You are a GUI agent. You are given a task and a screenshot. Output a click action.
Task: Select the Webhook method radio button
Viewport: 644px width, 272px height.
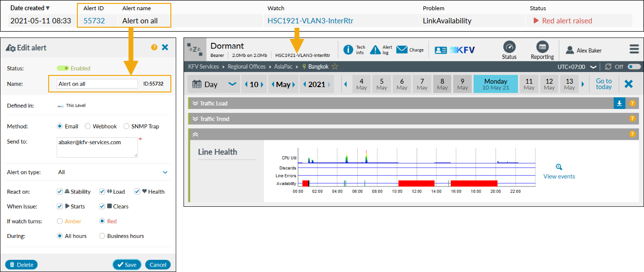pos(88,127)
